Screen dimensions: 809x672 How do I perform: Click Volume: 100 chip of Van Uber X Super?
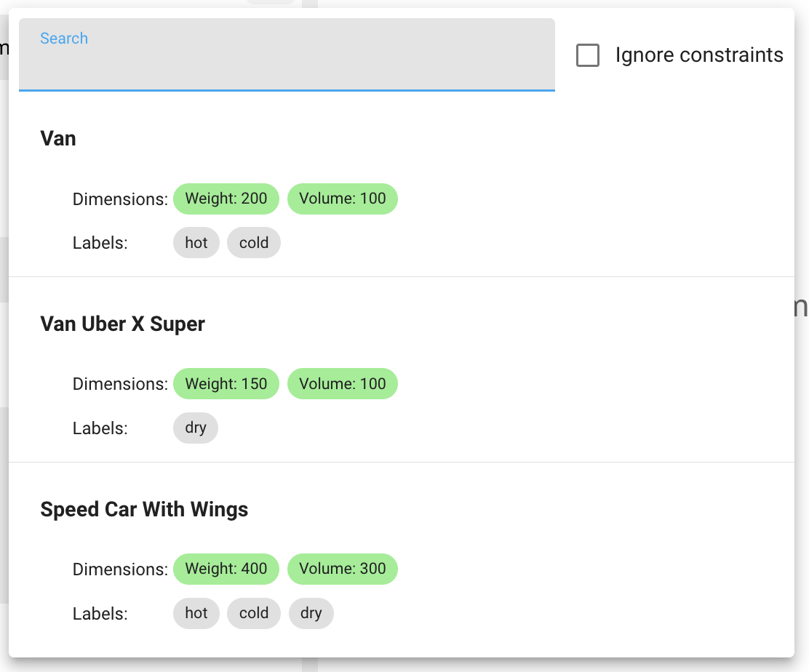[x=343, y=384]
